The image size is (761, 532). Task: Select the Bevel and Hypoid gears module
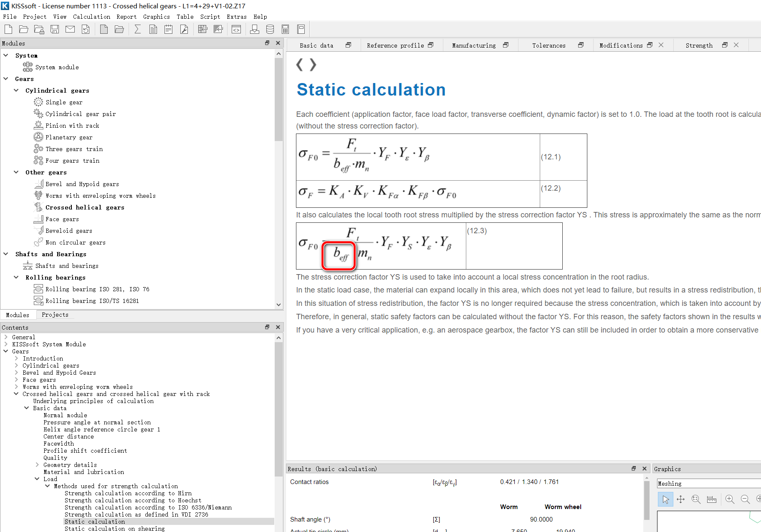[82, 184]
